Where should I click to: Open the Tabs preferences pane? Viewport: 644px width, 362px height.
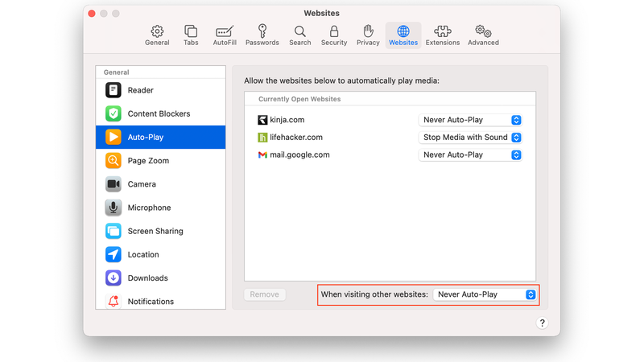191,35
